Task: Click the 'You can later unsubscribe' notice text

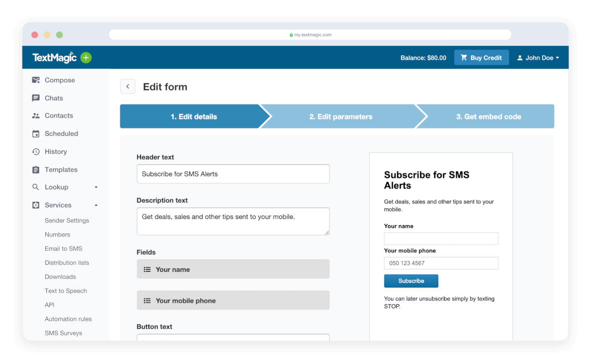Action: click(x=439, y=303)
